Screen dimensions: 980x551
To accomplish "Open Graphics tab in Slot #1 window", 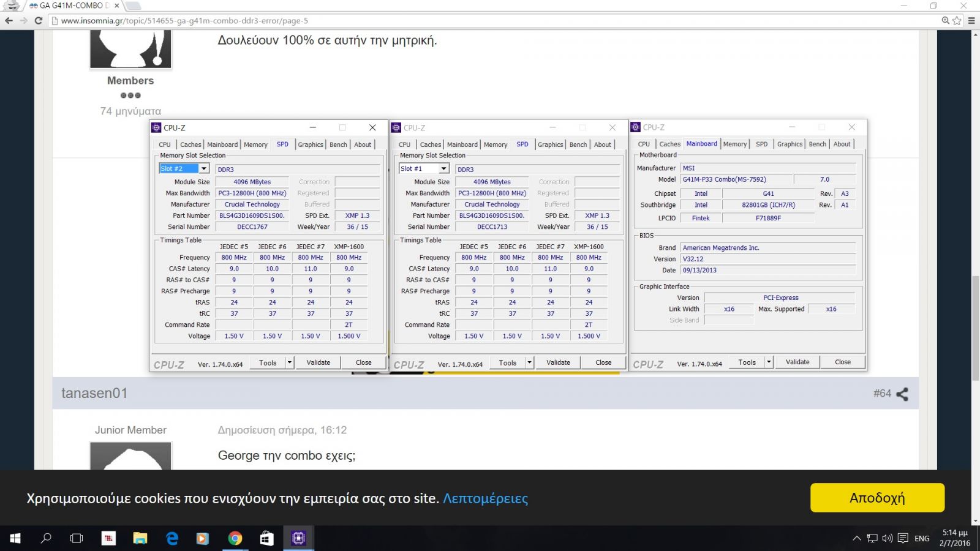I will click(x=551, y=144).
